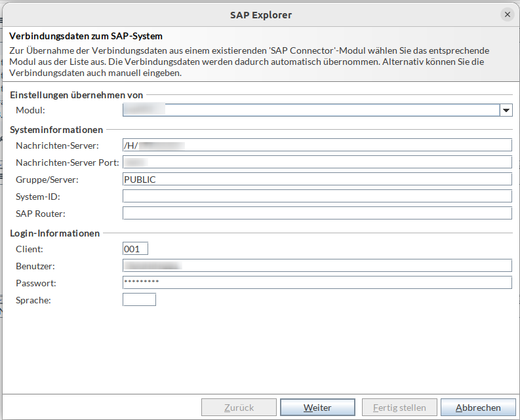Focus the Passwort password field

click(317, 283)
